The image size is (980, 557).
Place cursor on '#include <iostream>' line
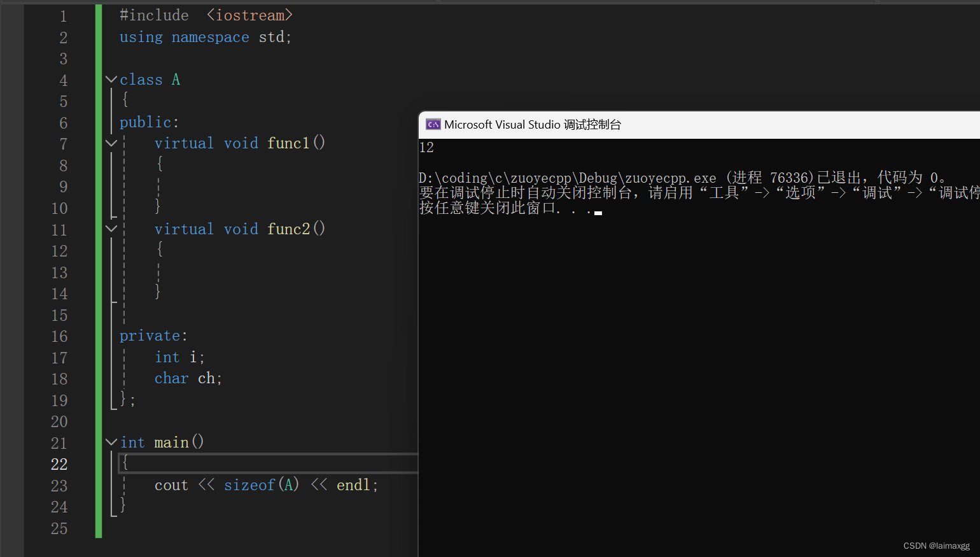(x=206, y=15)
